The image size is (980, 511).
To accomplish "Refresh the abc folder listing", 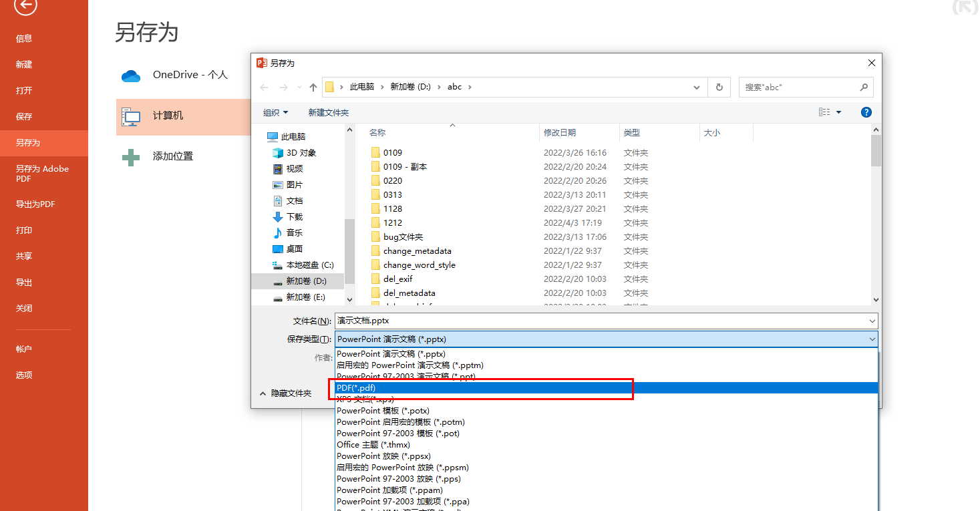I will coord(719,88).
